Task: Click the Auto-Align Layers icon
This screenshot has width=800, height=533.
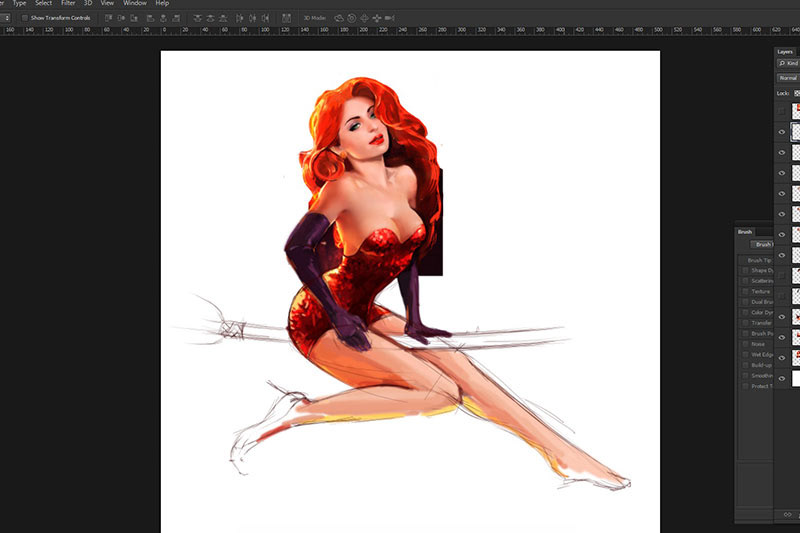Action: tap(286, 18)
